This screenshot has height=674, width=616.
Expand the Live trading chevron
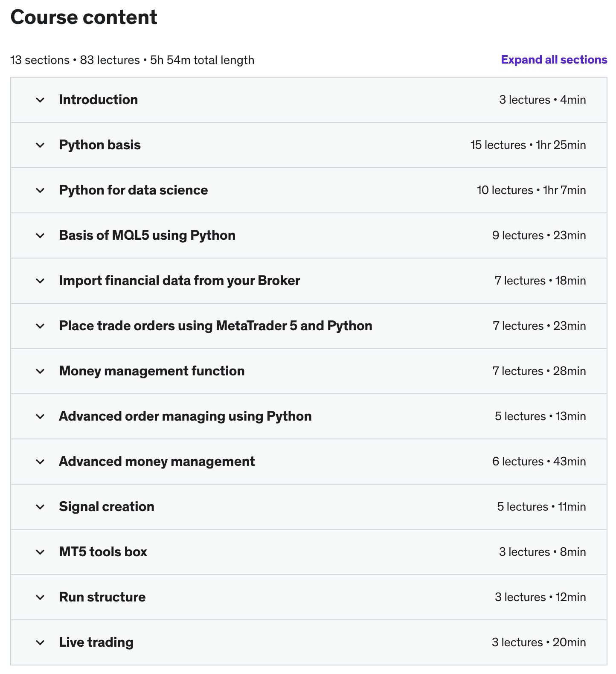tap(40, 643)
